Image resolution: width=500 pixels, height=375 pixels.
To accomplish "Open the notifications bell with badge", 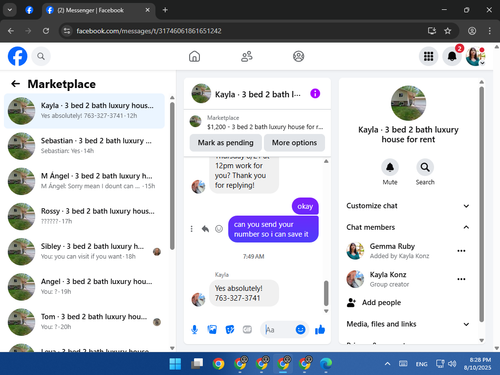I will coord(452,56).
